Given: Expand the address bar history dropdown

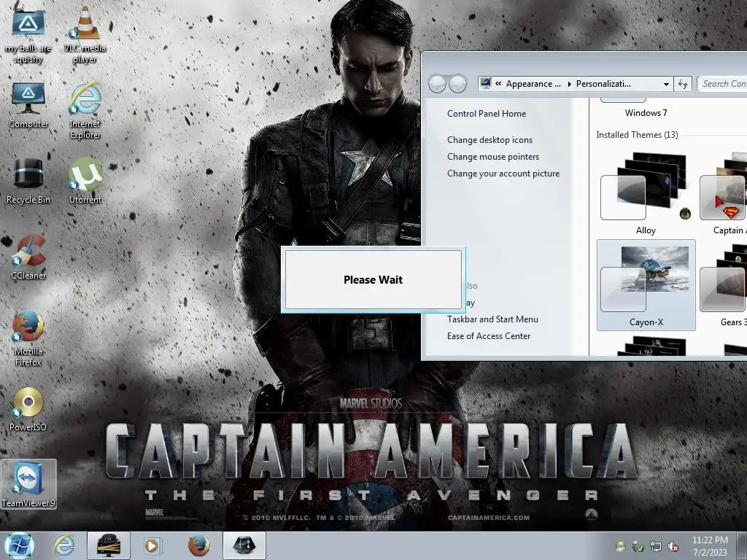Looking at the screenshot, I should click(x=666, y=85).
